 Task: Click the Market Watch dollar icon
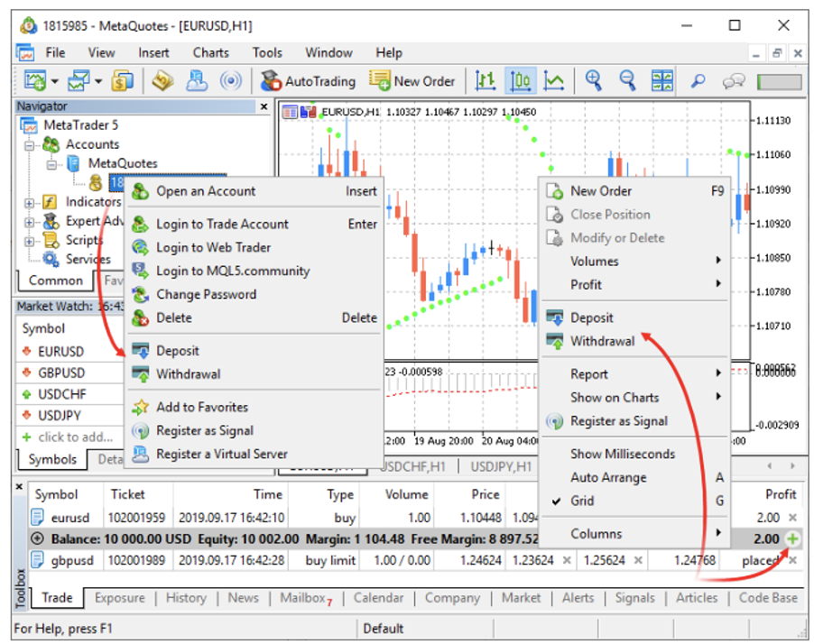point(123,81)
